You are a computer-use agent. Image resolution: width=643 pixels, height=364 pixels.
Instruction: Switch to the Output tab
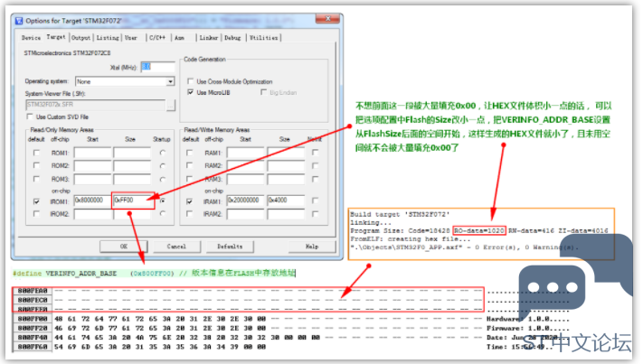click(x=80, y=38)
